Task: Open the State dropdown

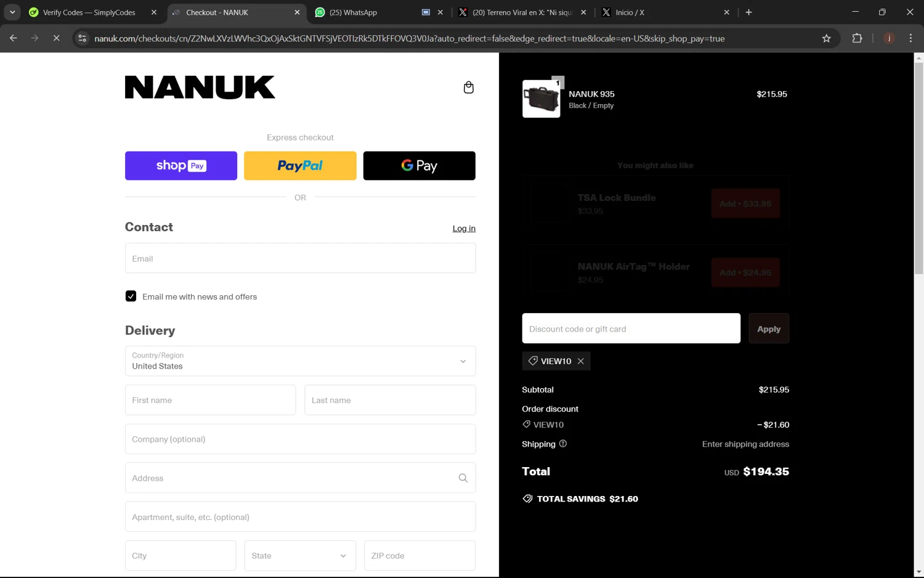Action: click(300, 556)
